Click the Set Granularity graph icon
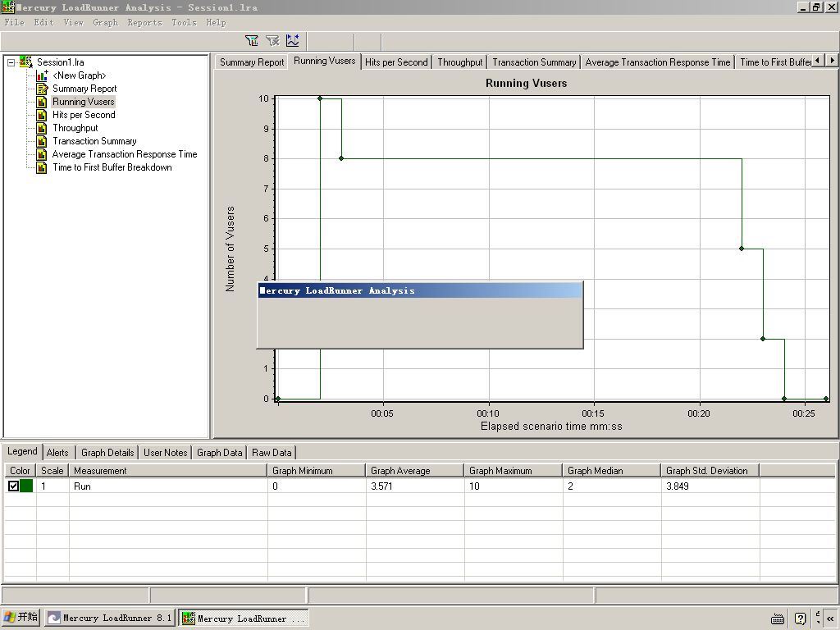Viewport: 840px width, 630px height. pyautogui.click(x=293, y=40)
